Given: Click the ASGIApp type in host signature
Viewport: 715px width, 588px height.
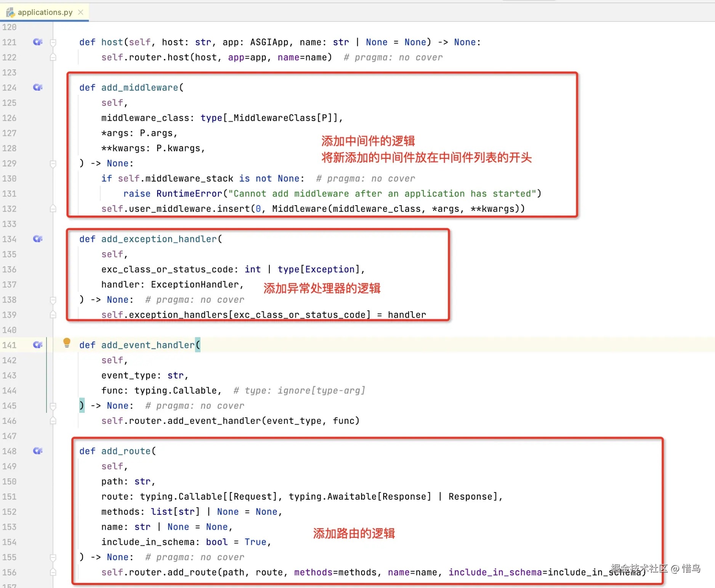Looking at the screenshot, I should click(x=269, y=42).
